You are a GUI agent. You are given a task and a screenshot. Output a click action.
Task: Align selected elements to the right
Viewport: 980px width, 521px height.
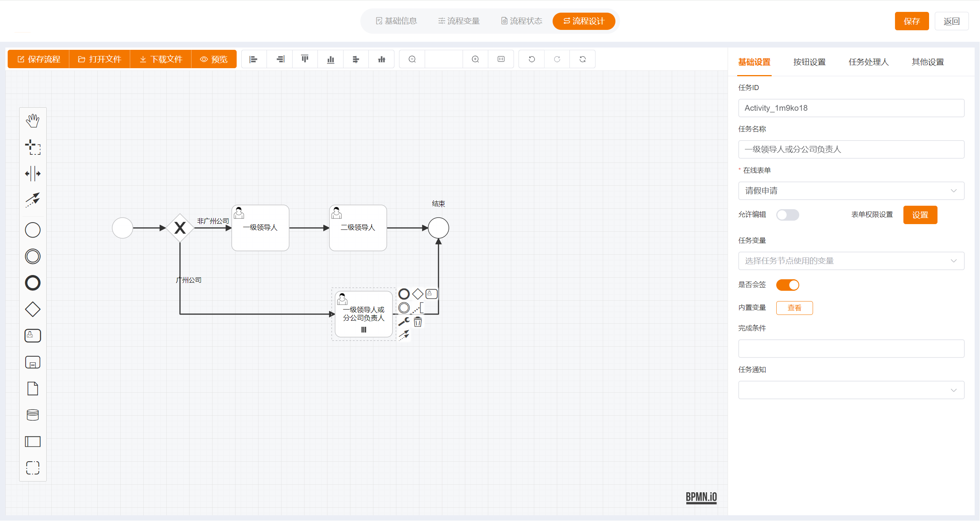coord(280,59)
